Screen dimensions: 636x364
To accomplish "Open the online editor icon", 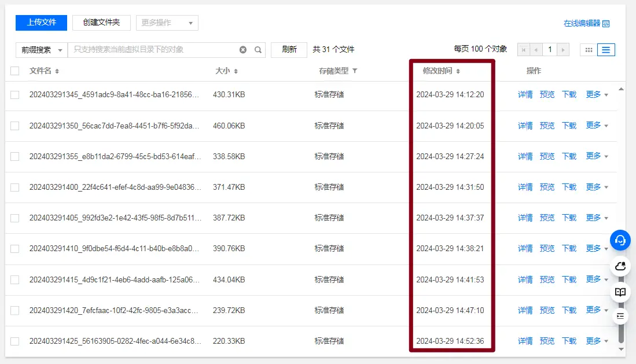I will [x=606, y=24].
